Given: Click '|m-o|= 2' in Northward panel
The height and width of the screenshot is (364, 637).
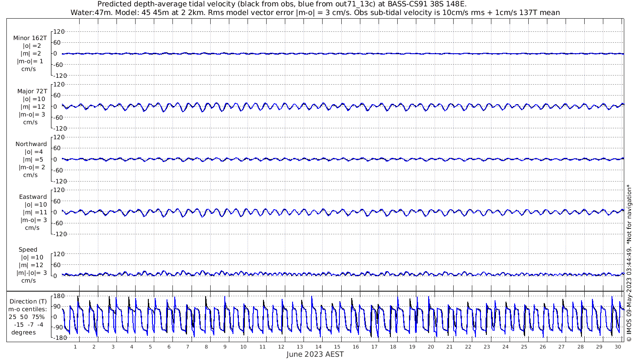Looking at the screenshot, I should [32, 167].
